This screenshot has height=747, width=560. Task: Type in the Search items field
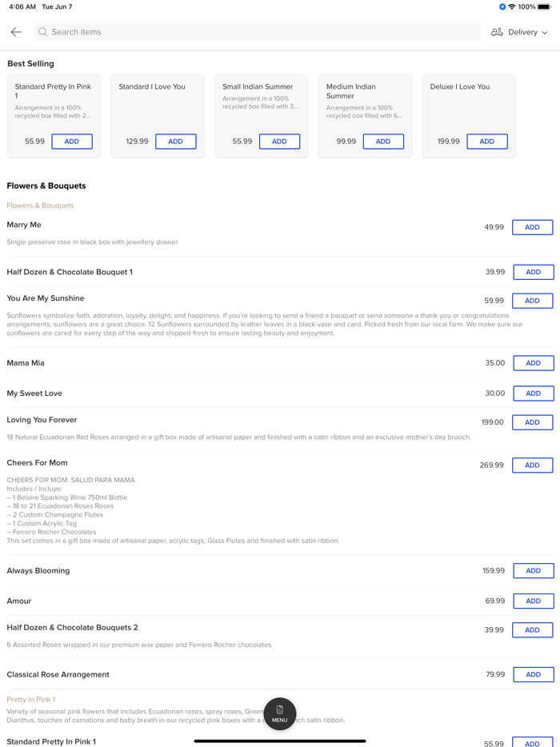point(256,32)
